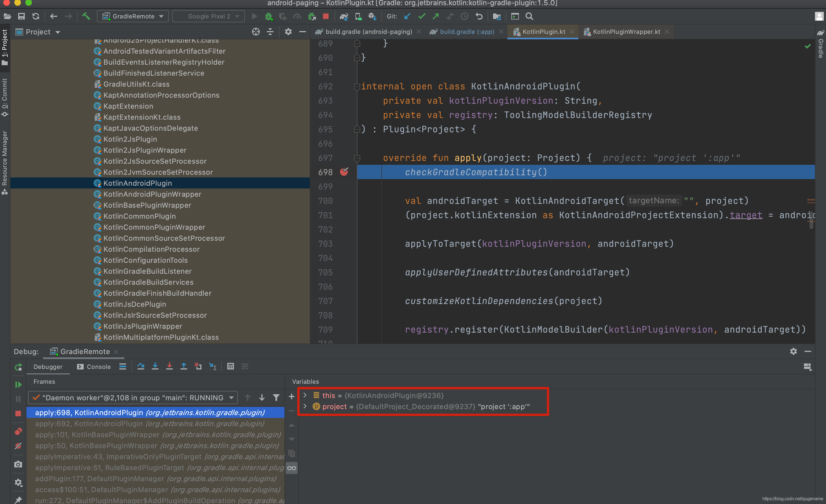Select frame addPlugin:177, DefaultPluginManager
Image resolution: width=826 pixels, height=504 pixels.
[x=155, y=479]
